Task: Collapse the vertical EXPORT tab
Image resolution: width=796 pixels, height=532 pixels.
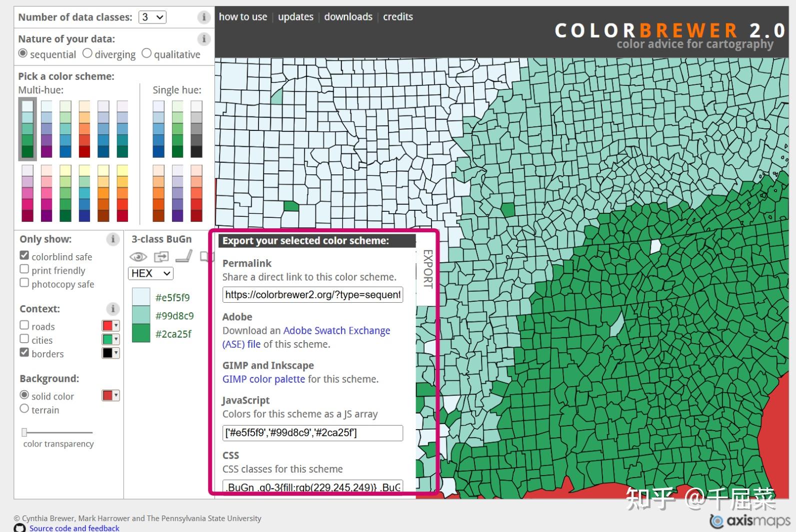Action: click(x=427, y=269)
